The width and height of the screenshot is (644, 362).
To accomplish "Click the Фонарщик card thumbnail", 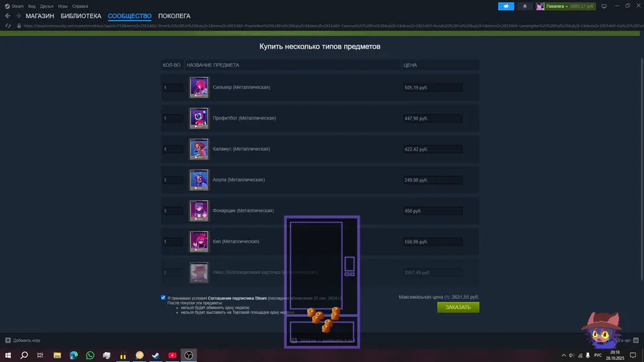I will tap(199, 210).
